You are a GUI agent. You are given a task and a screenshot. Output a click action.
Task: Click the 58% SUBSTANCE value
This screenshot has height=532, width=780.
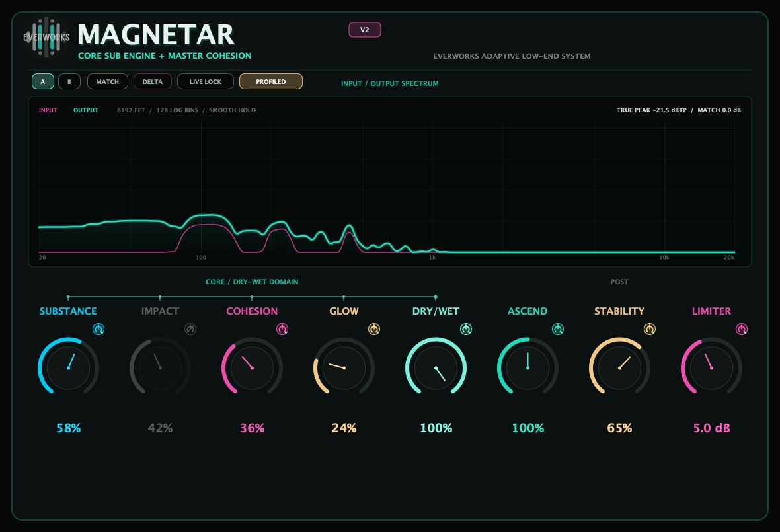(x=69, y=428)
